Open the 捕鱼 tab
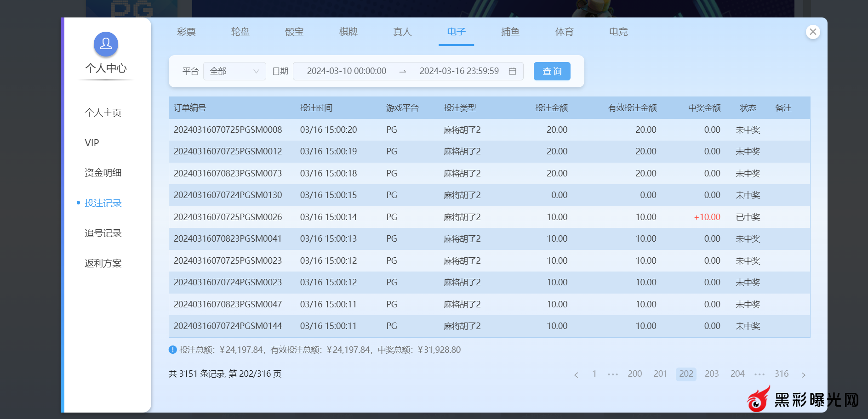This screenshot has width=868, height=419. point(510,32)
